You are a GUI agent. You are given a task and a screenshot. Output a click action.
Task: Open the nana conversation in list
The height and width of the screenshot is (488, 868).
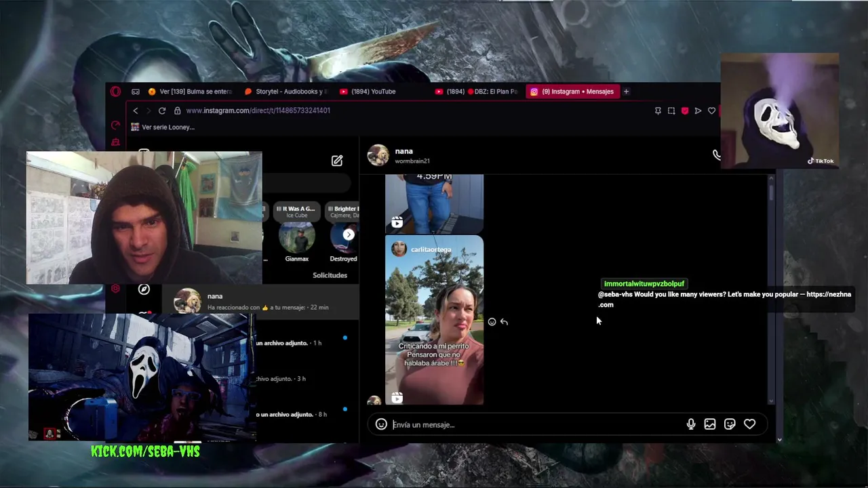pyautogui.click(x=260, y=302)
